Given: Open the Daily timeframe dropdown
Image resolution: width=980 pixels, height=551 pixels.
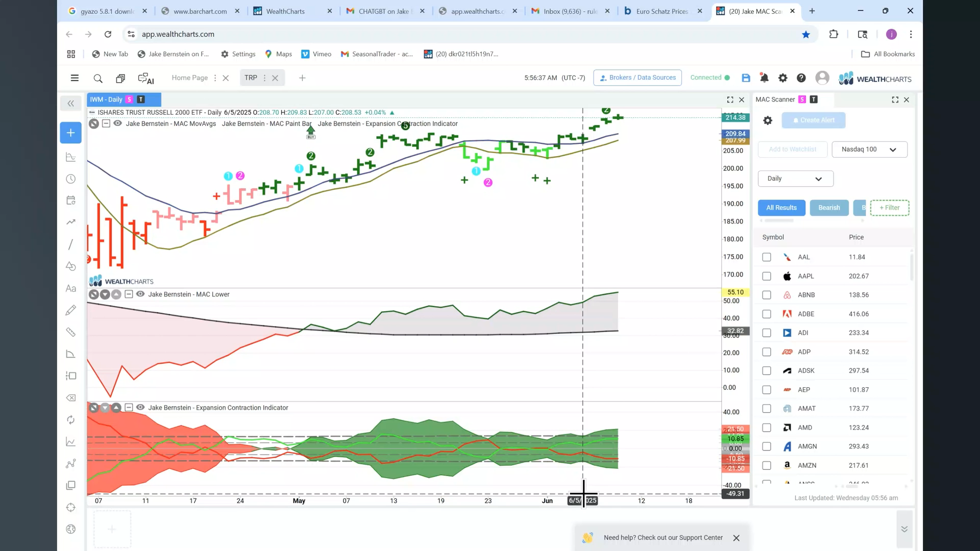Looking at the screenshot, I should 795,179.
